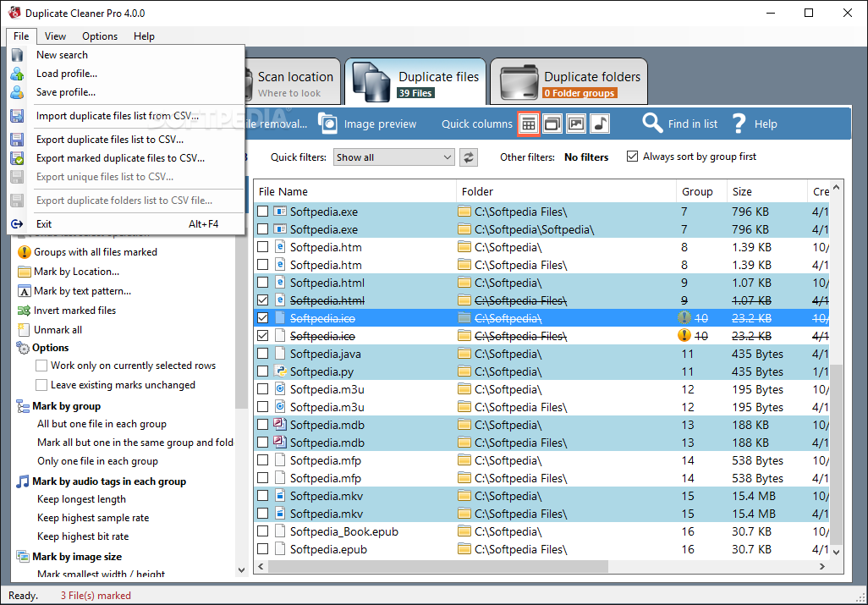Click the file list scroll up arrow
Screen dimensions: 868x605
[837, 188]
